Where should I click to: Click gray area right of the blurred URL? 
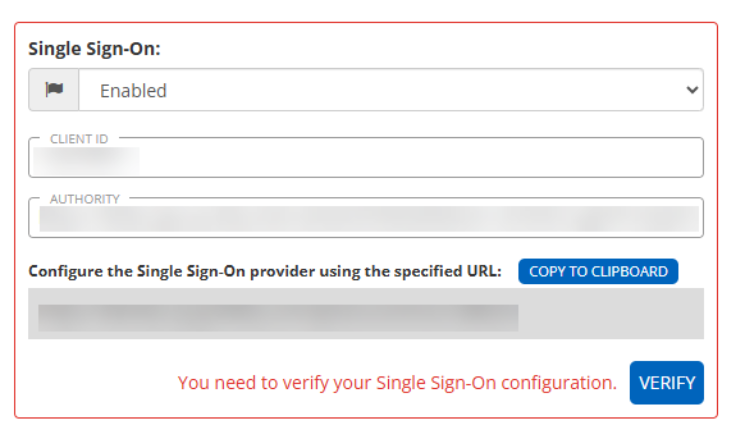[x=610, y=317]
